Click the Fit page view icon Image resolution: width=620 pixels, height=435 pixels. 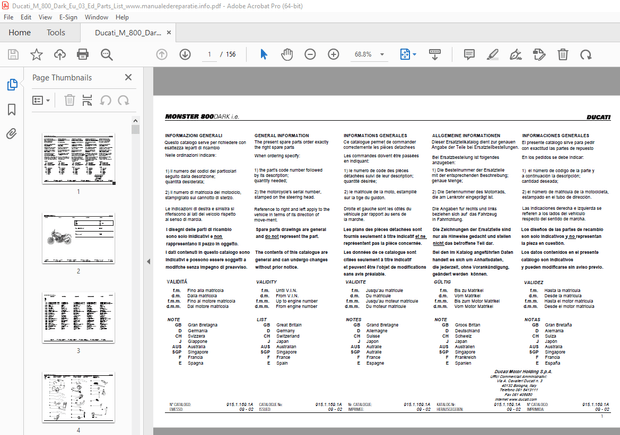405,55
